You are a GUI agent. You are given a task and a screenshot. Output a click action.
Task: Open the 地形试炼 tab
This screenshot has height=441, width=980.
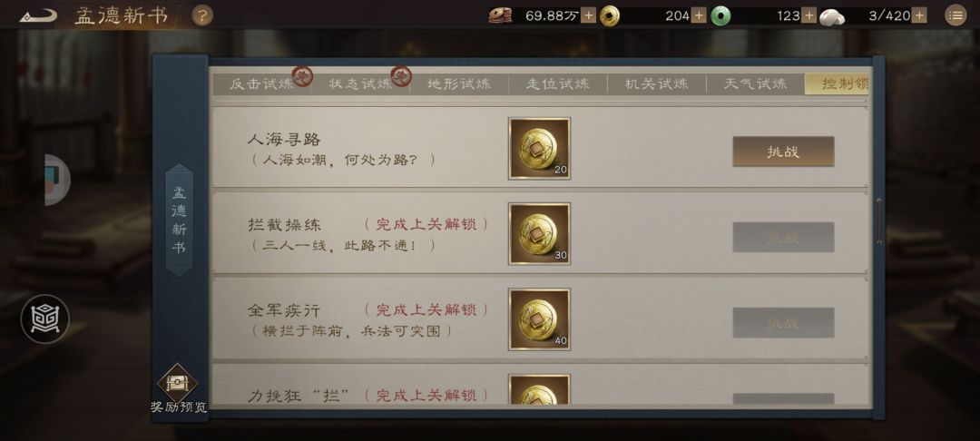(x=459, y=83)
